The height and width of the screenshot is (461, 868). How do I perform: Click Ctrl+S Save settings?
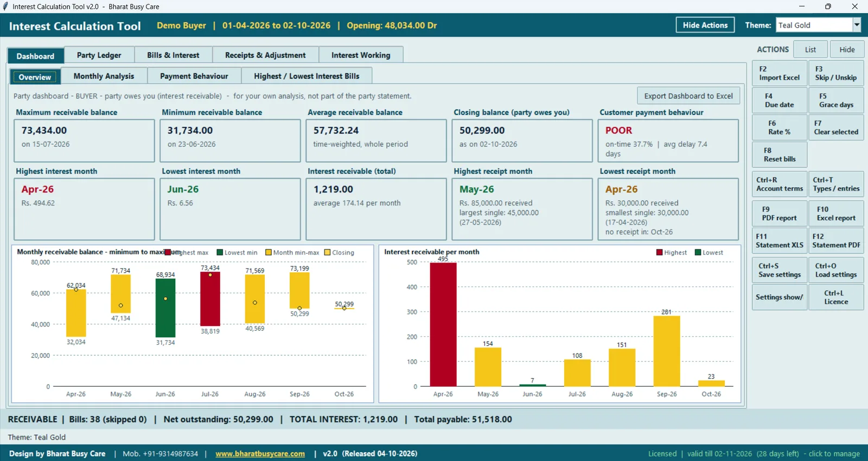(780, 270)
